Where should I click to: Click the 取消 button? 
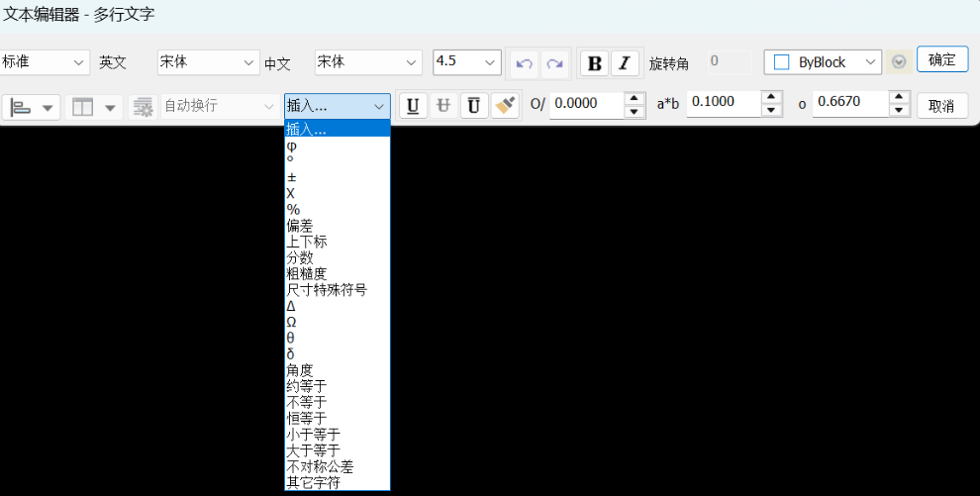(x=941, y=105)
